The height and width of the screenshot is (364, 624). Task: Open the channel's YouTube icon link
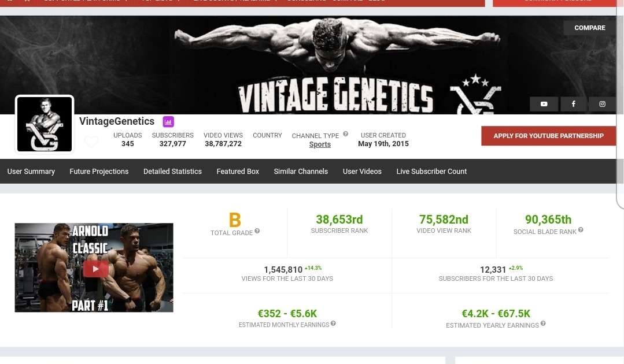(x=544, y=104)
